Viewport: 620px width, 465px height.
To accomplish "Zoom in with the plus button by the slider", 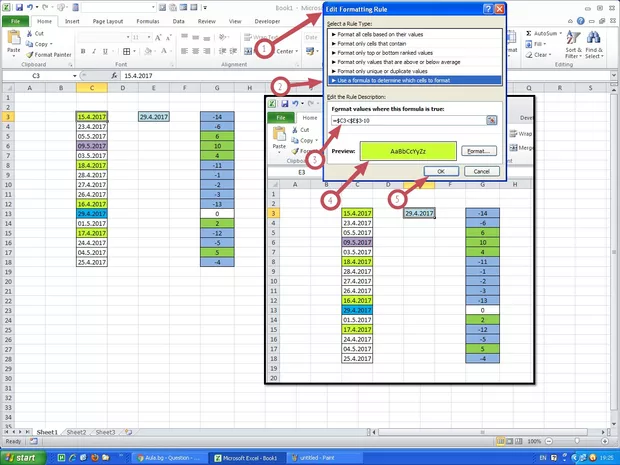I will coord(605,441).
